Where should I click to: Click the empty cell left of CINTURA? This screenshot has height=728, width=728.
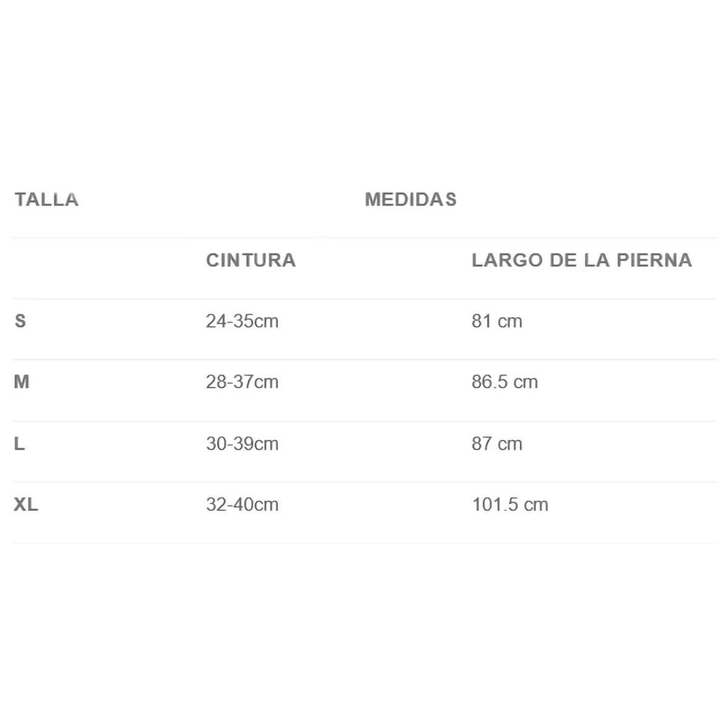coord(103,268)
